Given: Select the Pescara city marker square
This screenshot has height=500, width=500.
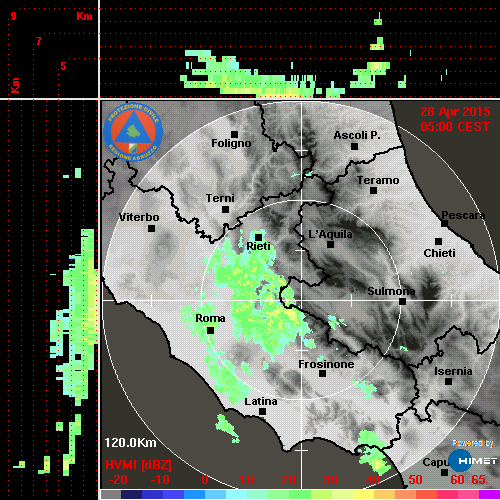Looking at the screenshot, I should [x=444, y=223].
